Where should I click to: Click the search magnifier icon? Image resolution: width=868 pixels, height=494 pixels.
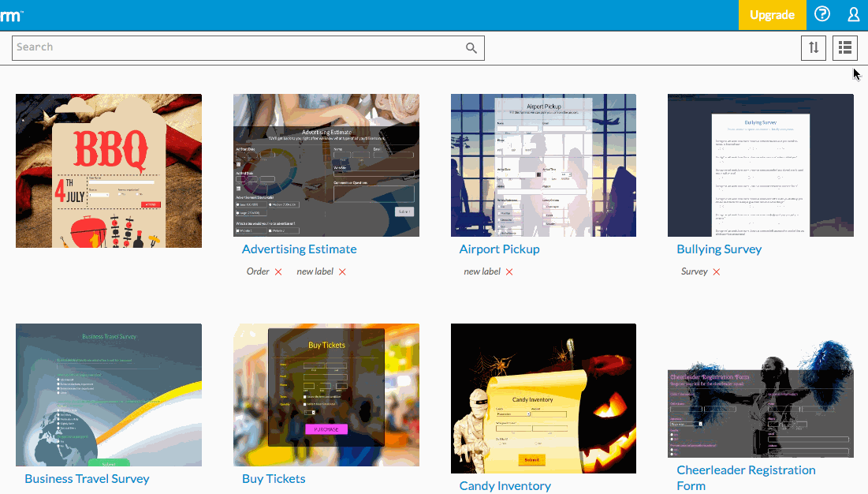[471, 48]
